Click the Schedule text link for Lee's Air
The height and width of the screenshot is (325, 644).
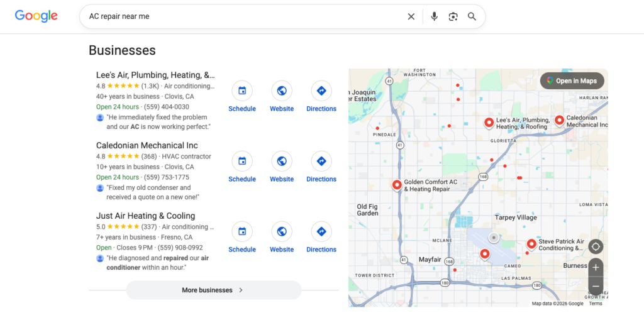(x=242, y=109)
